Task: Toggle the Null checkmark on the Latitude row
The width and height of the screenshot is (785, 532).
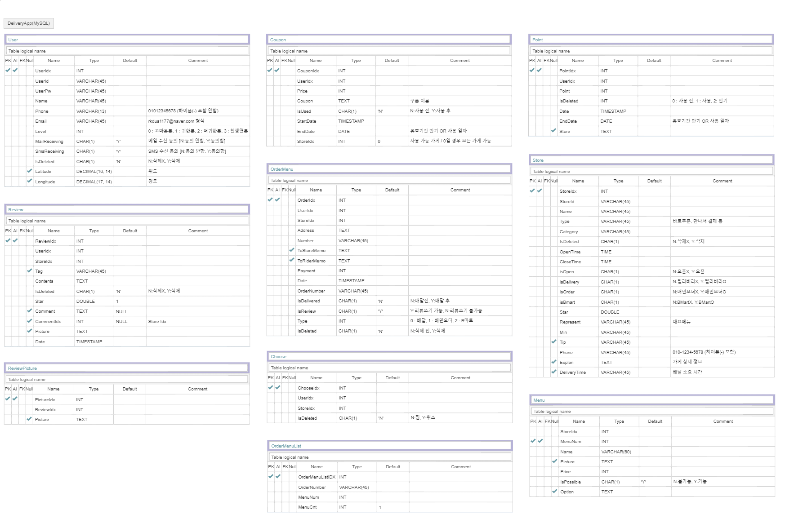Action: (x=30, y=171)
